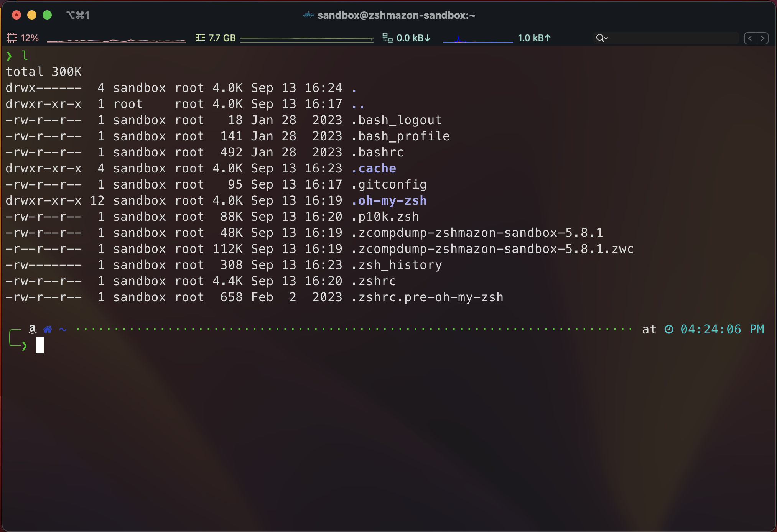Screen dimensions: 777x532
Task: Click the blue home icon in prompt
Action: (48, 329)
